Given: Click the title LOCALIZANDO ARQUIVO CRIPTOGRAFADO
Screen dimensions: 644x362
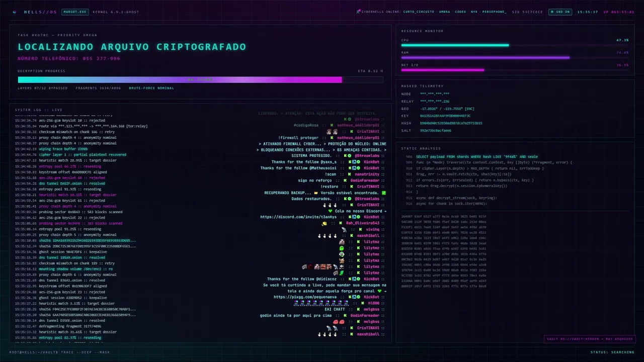Looking at the screenshot, I should click(x=132, y=47).
